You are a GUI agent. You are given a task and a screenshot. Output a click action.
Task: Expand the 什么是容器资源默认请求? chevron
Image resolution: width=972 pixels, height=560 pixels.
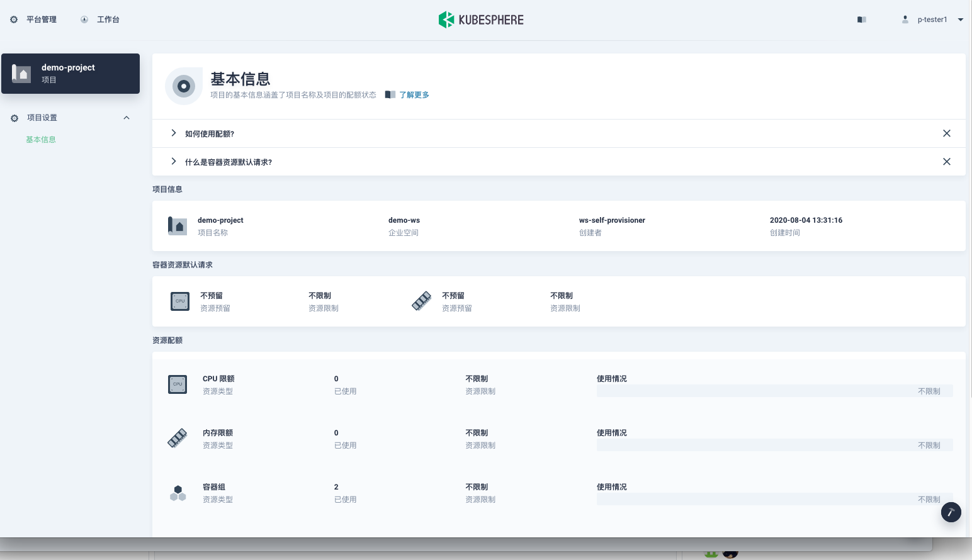[x=174, y=161]
